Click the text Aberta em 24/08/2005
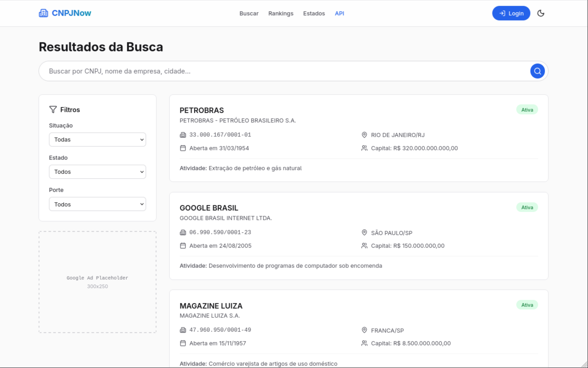This screenshot has width=588, height=368. tap(220, 246)
